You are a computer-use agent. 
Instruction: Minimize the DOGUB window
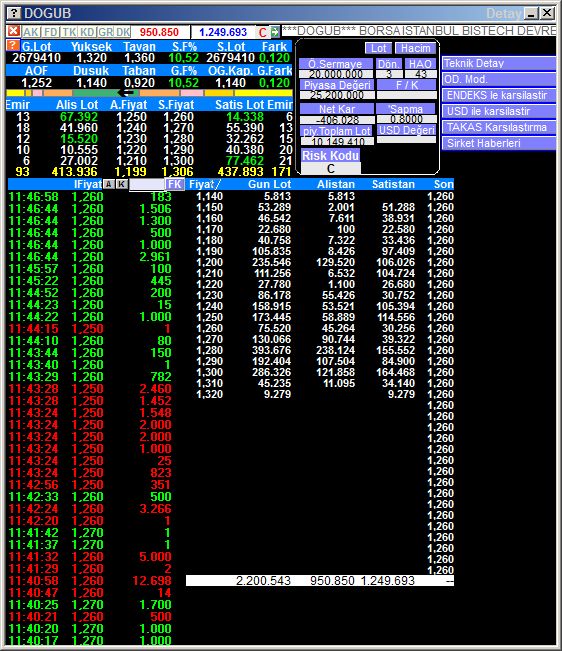[x=531, y=13]
